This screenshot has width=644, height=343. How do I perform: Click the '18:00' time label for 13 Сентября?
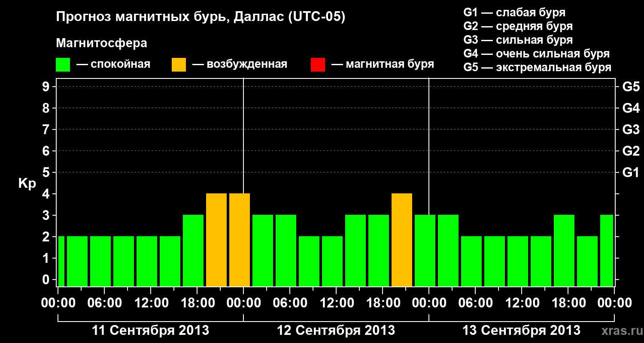(x=568, y=303)
